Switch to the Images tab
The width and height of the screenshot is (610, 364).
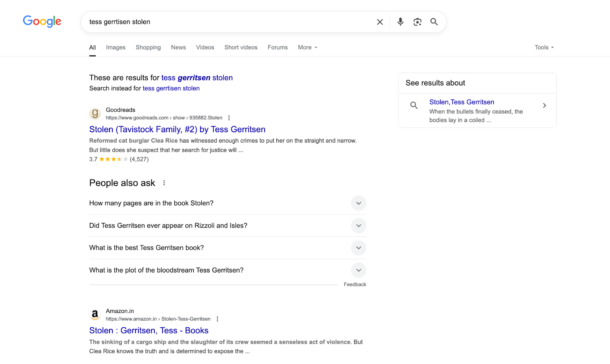tap(116, 47)
